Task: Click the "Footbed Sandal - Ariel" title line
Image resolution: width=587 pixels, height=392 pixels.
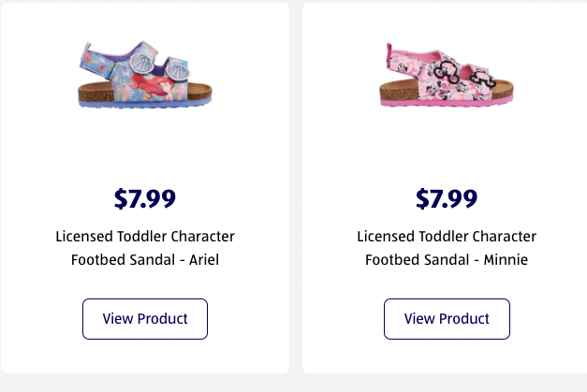Action: [x=145, y=259]
